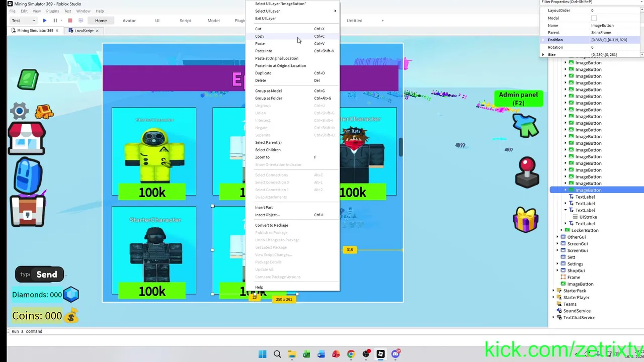Open the Plugins menu in the menu bar
Viewport: 644px width, 362px height.
(x=52, y=11)
